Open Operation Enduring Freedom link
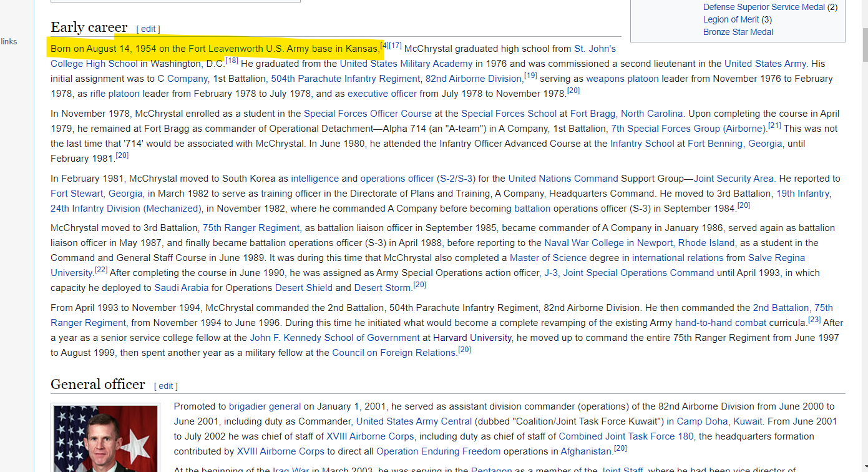The height and width of the screenshot is (472, 868). pyautogui.click(x=438, y=451)
